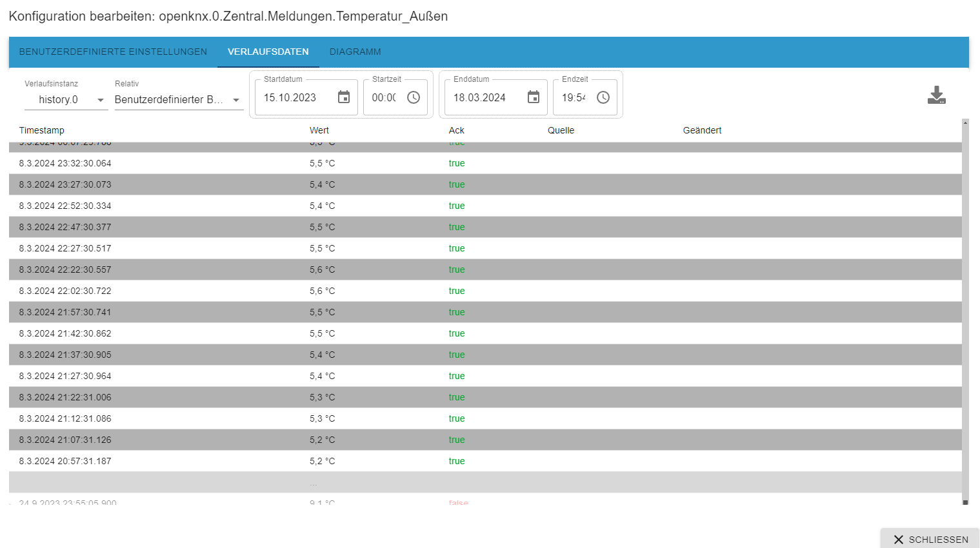Click 5,6 °C value in 22:22:30.557 row
The width and height of the screenshot is (980, 548).
tap(322, 269)
